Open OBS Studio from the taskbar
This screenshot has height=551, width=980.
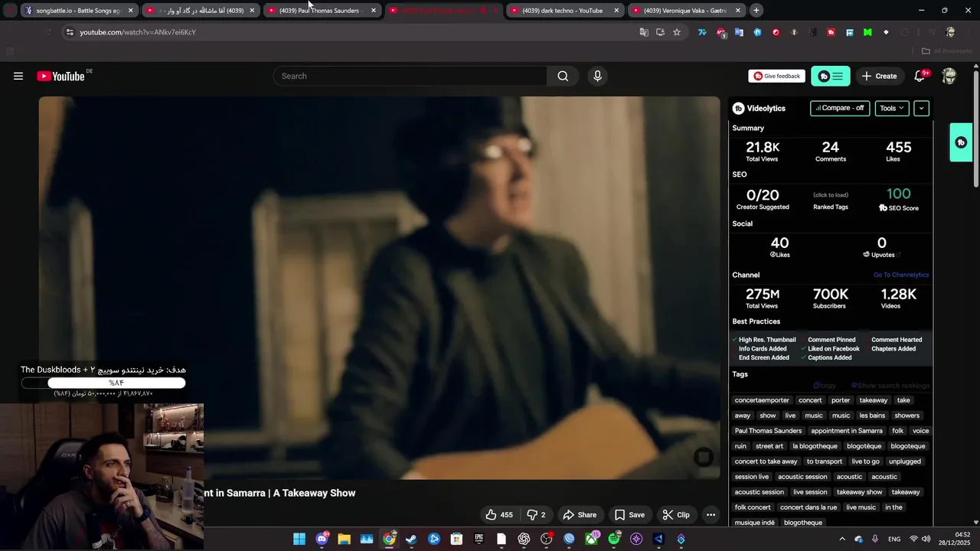pos(546,539)
